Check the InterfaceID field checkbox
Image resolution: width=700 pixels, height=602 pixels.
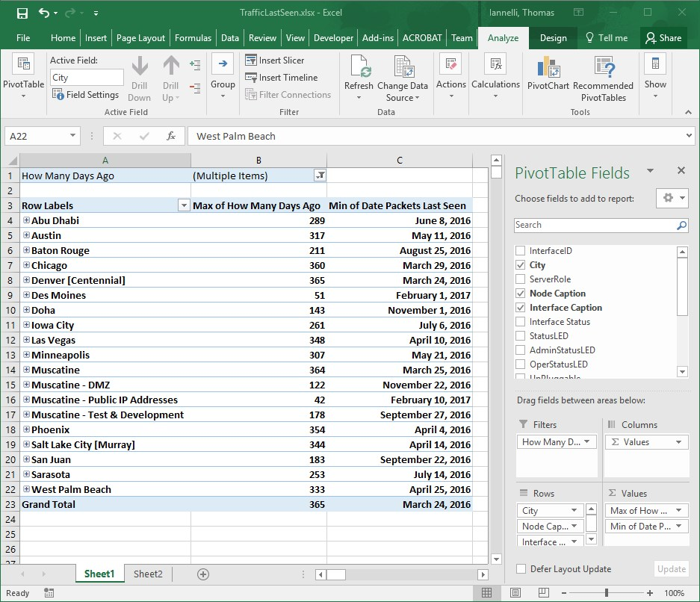click(521, 251)
